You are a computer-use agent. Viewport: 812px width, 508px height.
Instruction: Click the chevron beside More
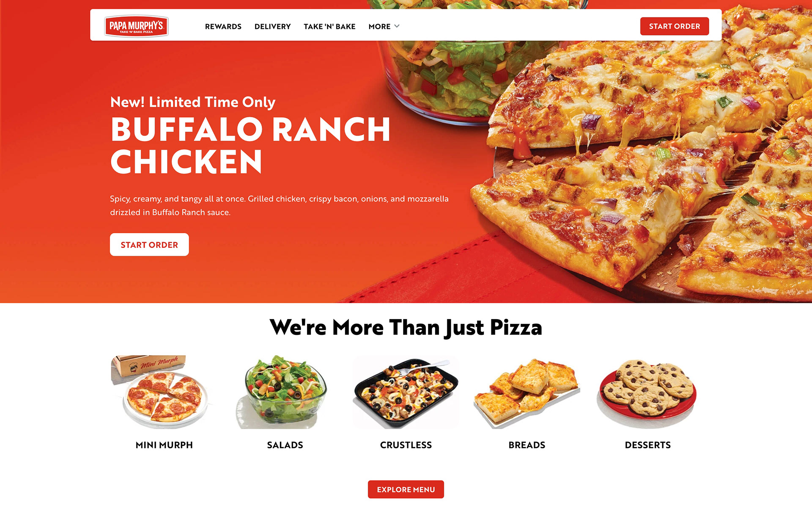(397, 26)
